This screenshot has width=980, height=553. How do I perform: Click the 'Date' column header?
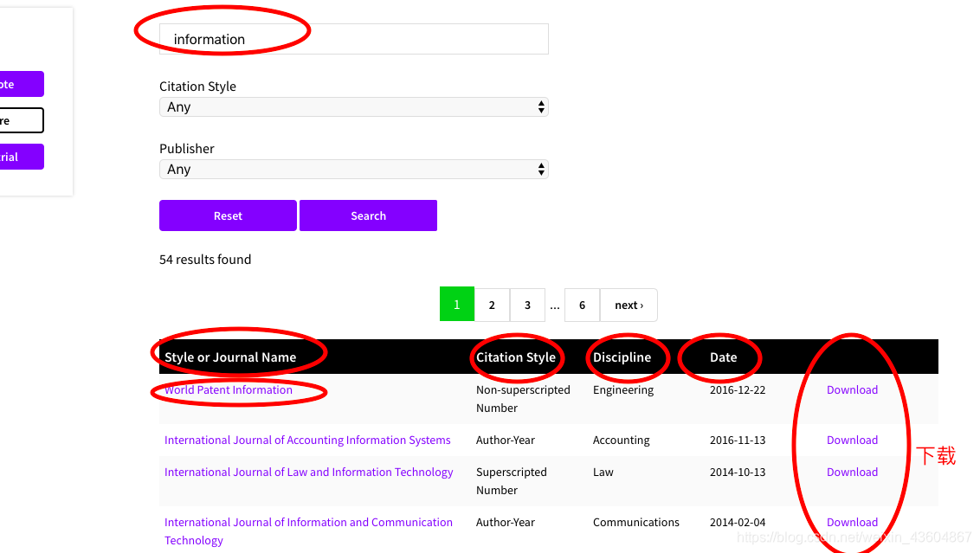tap(723, 357)
